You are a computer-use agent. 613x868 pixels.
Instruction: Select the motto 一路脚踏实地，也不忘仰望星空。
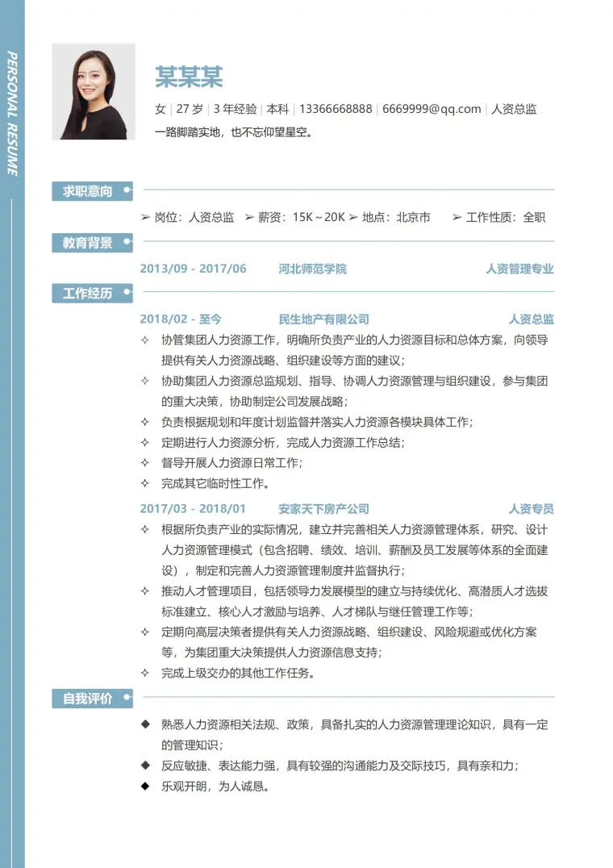click(x=234, y=132)
